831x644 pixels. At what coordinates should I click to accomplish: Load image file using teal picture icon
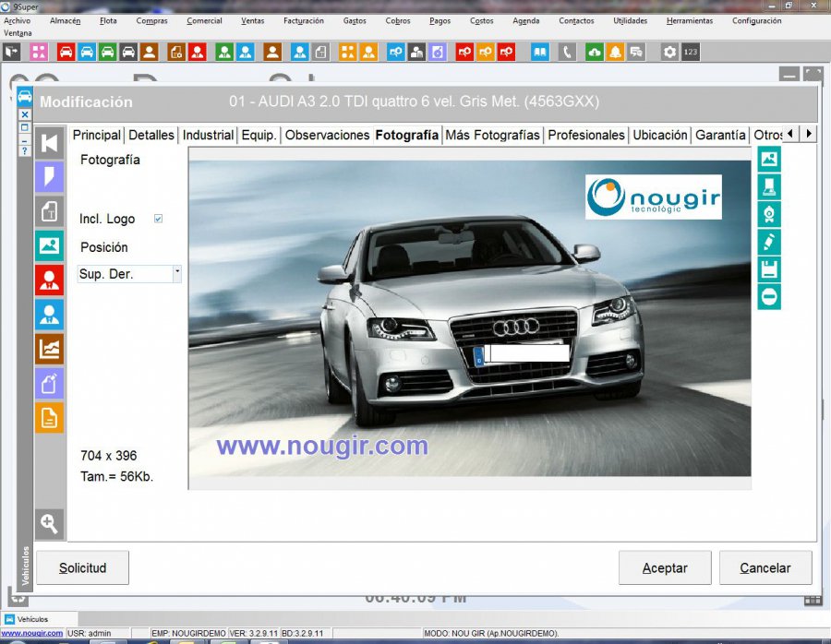(x=769, y=159)
